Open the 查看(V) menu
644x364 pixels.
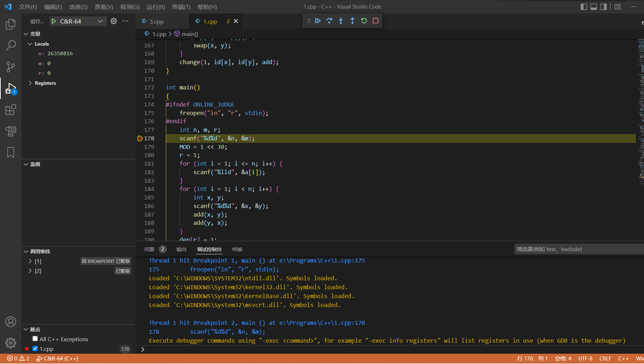104,7
